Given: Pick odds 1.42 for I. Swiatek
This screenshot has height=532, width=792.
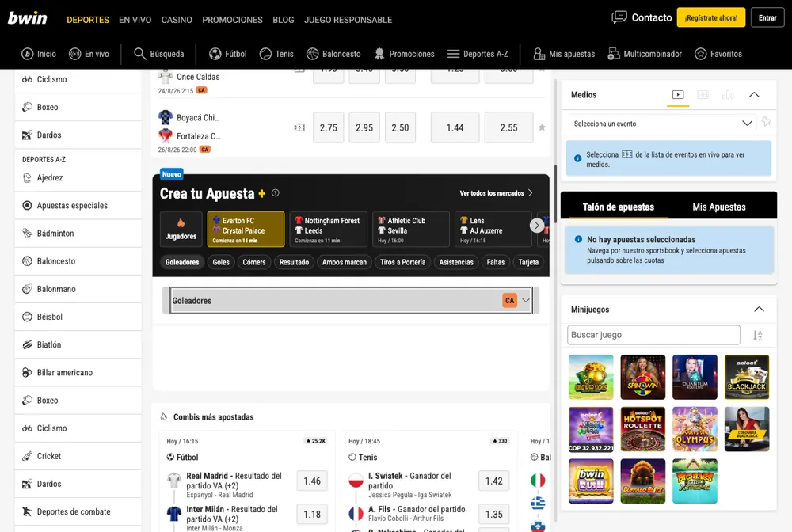Looking at the screenshot, I should [494, 481].
